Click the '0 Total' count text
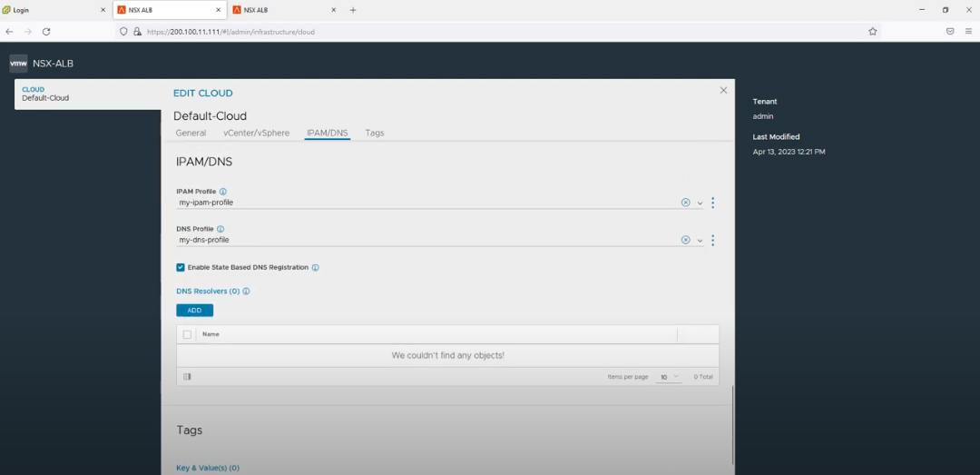The width and height of the screenshot is (980, 475). (703, 377)
